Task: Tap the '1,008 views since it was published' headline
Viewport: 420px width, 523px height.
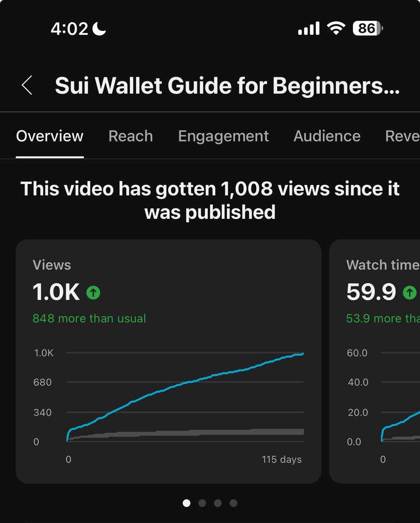Action: pyautogui.click(x=210, y=200)
